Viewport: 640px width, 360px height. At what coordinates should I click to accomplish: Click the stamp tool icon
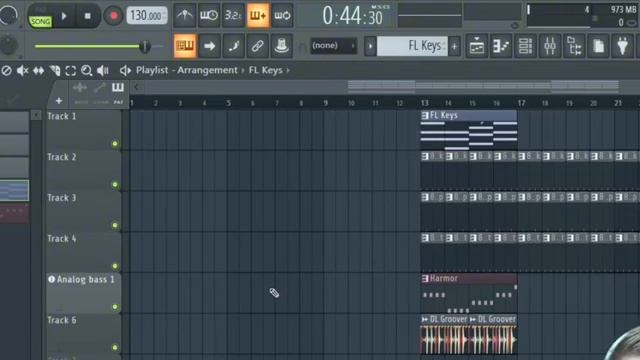tap(282, 46)
